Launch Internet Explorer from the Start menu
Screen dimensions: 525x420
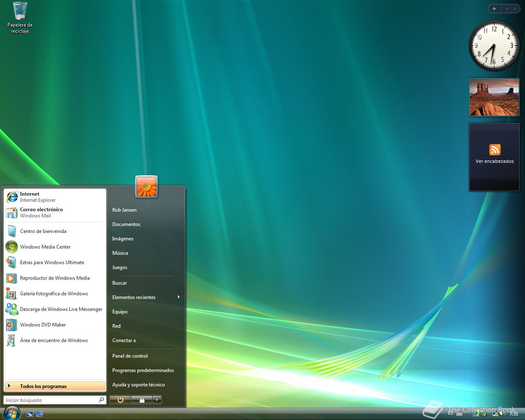55,197
